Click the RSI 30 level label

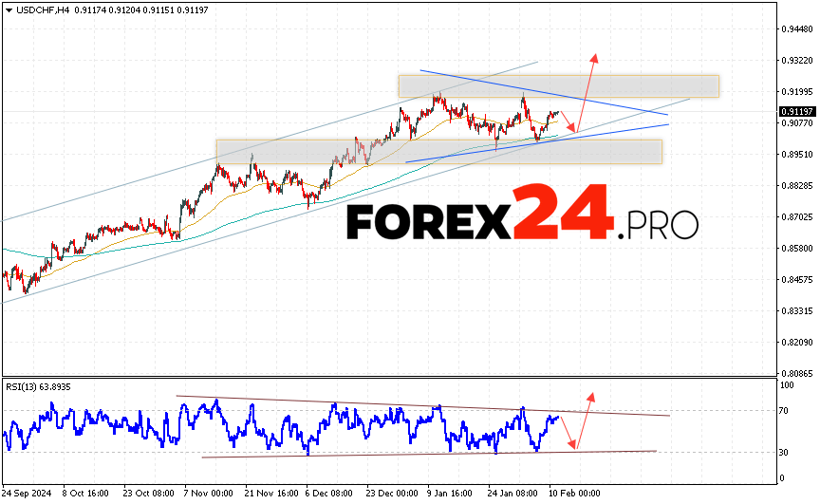784,452
